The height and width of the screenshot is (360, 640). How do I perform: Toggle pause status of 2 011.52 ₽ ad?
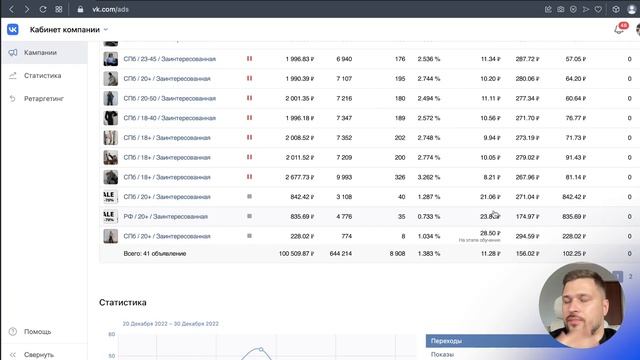249,157
